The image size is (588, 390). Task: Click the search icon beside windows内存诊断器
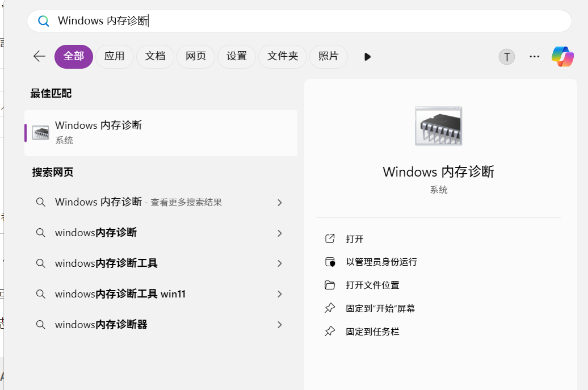40,324
